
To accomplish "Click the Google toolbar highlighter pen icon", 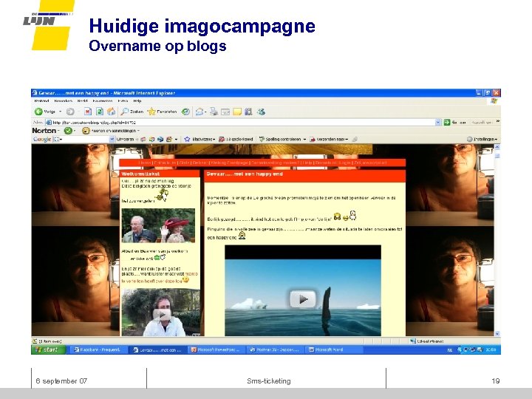I will click(355, 140).
